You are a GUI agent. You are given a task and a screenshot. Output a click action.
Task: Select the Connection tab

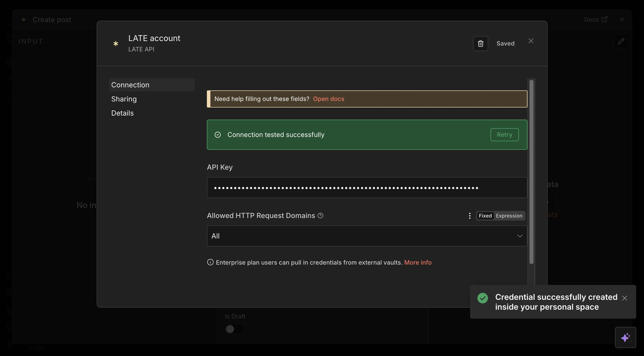click(x=130, y=85)
